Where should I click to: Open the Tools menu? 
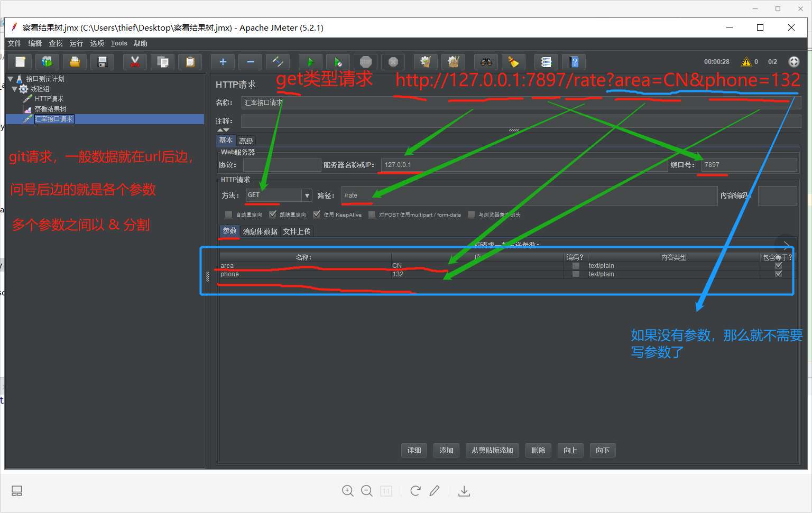[119, 43]
